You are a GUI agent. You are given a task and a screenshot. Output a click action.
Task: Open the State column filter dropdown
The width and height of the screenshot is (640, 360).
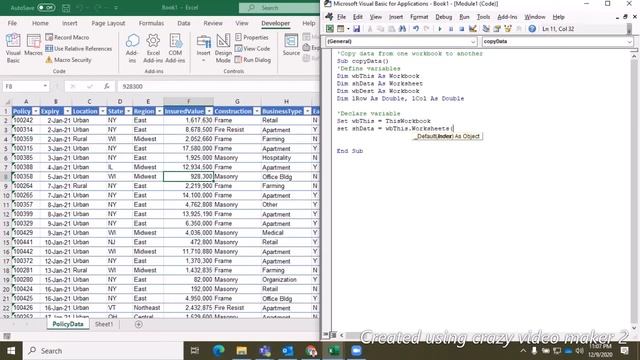pyautogui.click(x=128, y=111)
